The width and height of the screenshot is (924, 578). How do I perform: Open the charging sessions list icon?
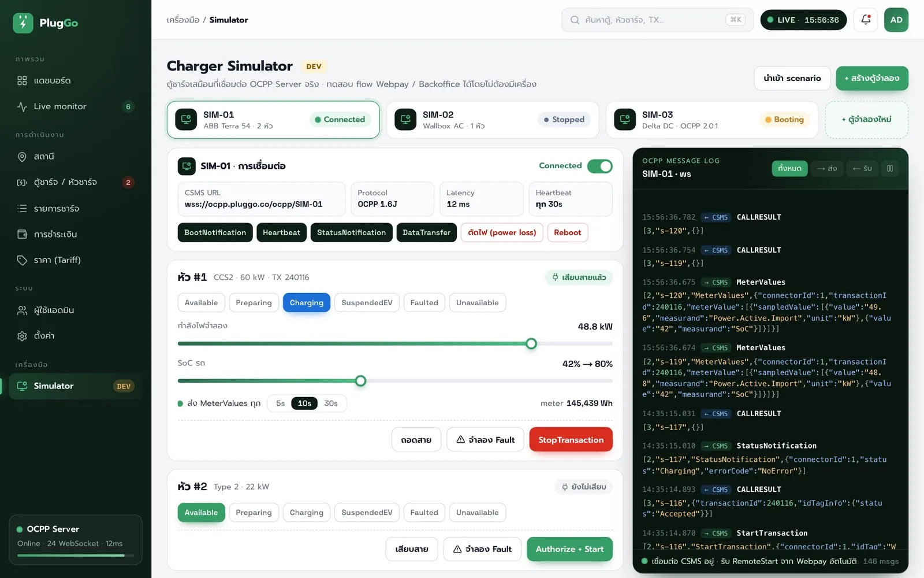22,208
